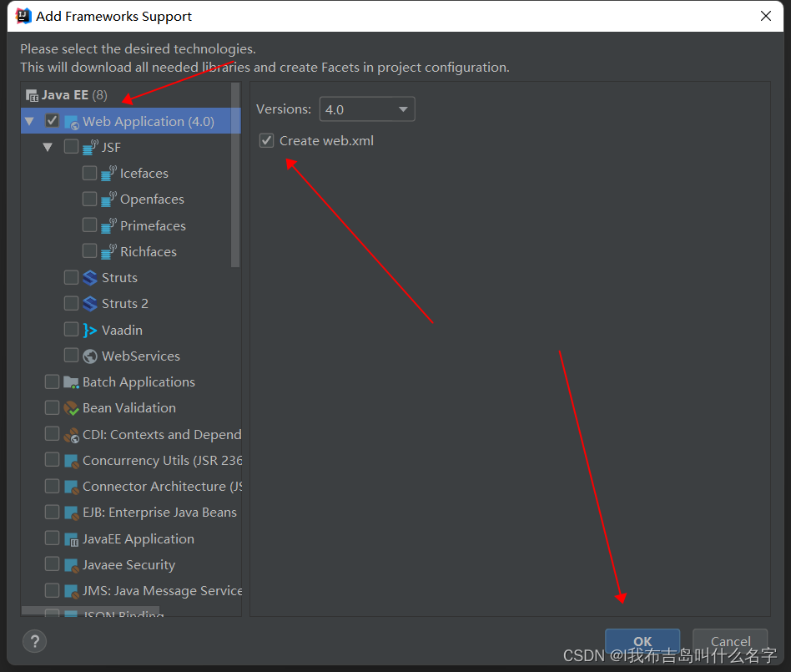
Task: Select the JavaEE Application row label
Action: (139, 539)
